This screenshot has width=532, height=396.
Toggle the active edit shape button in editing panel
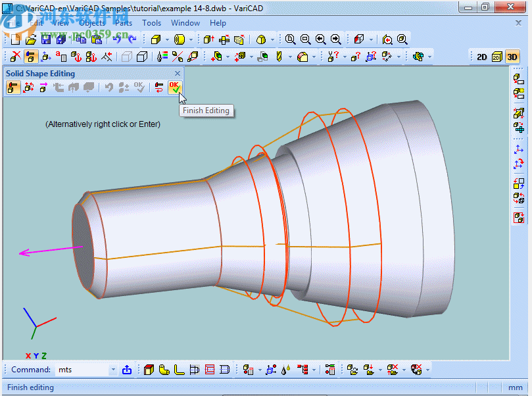13,87
